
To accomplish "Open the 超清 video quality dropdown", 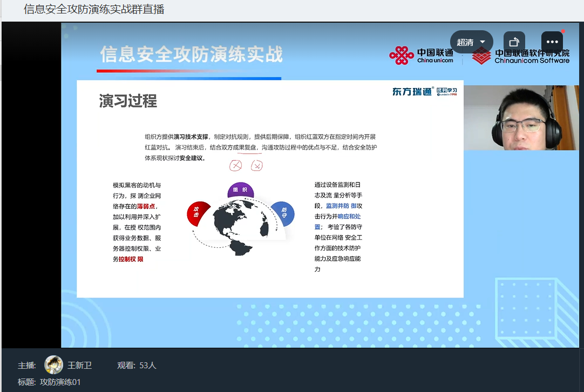I will click(x=471, y=42).
